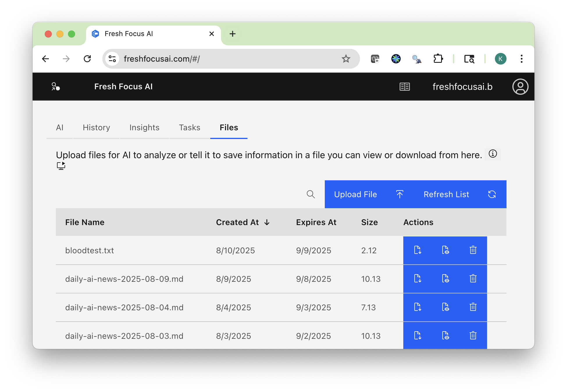Sort by the File Name column header

(85, 222)
